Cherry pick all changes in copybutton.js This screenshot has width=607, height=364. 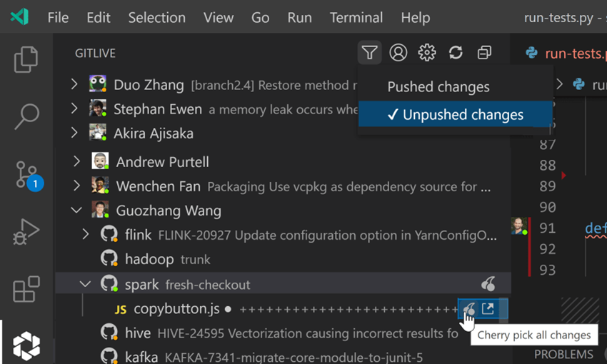469,308
